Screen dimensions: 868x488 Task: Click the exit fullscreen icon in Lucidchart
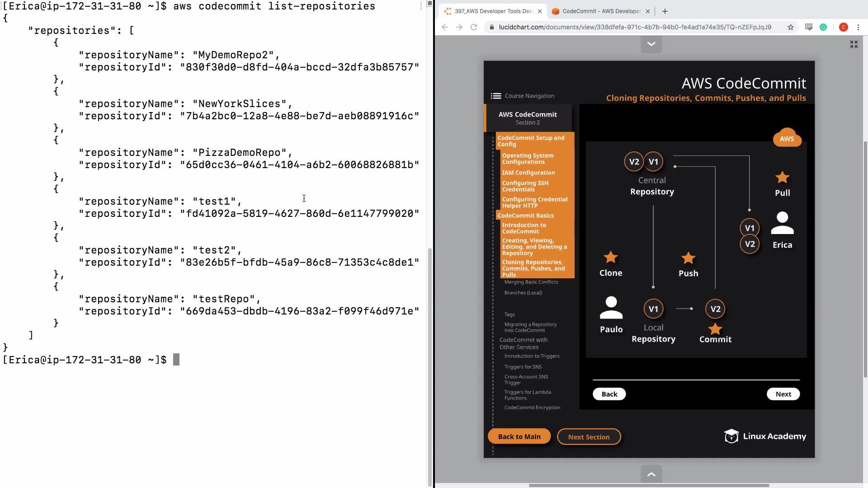point(854,44)
